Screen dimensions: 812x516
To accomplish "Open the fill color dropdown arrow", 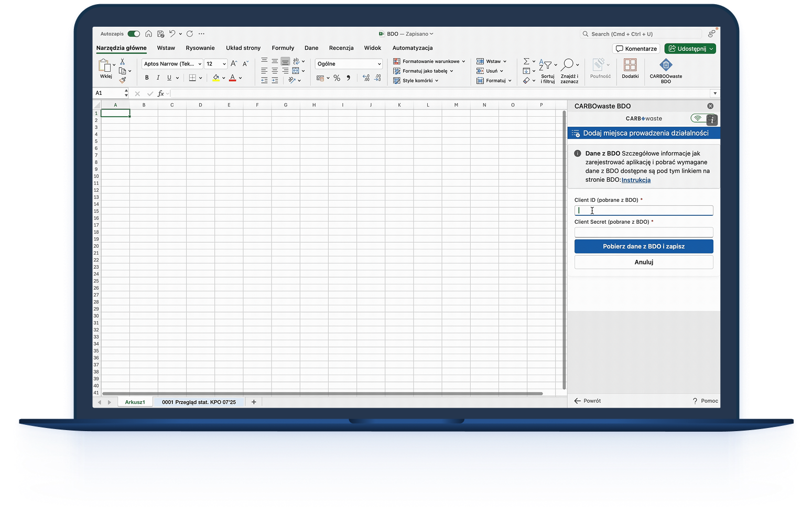I will point(223,78).
